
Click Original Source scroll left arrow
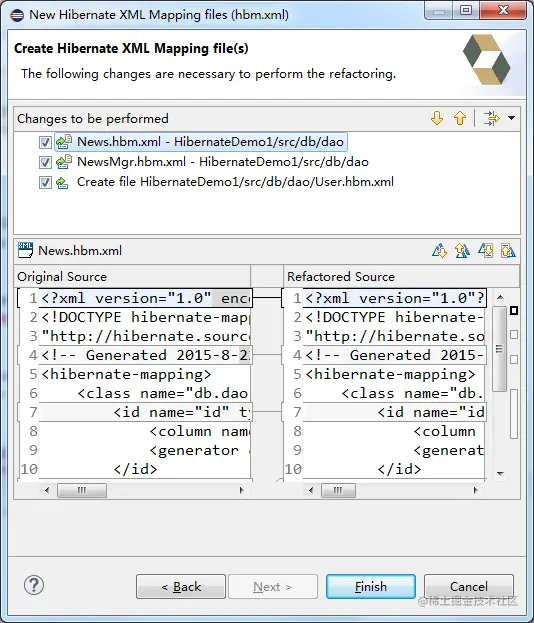click(x=47, y=490)
